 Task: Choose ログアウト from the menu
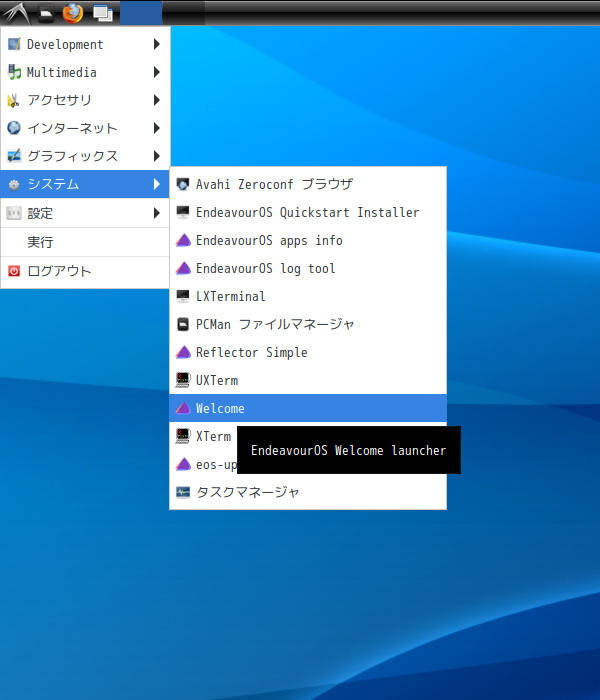[x=85, y=271]
